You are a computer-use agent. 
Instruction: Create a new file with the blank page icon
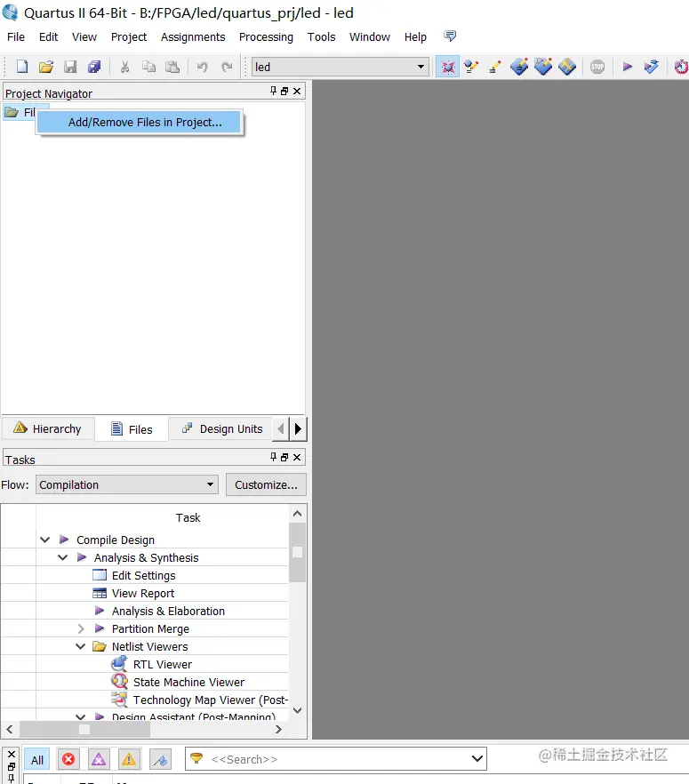pyautogui.click(x=22, y=67)
